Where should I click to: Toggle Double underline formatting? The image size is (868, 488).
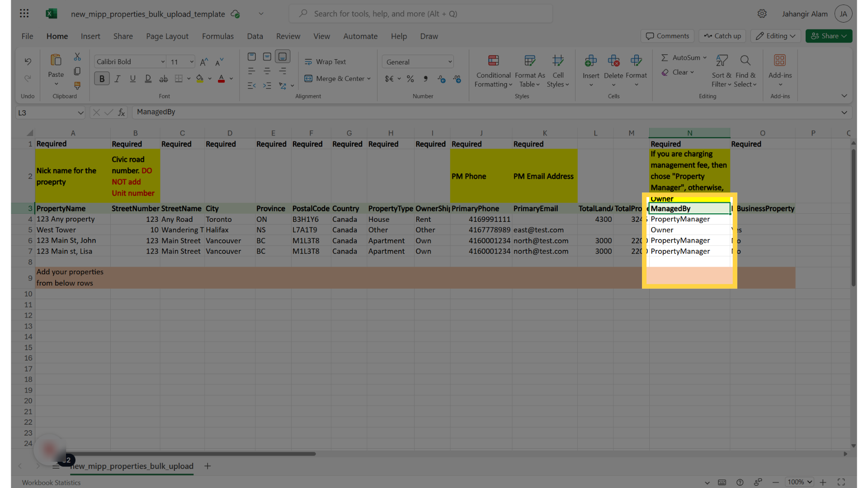(x=148, y=79)
